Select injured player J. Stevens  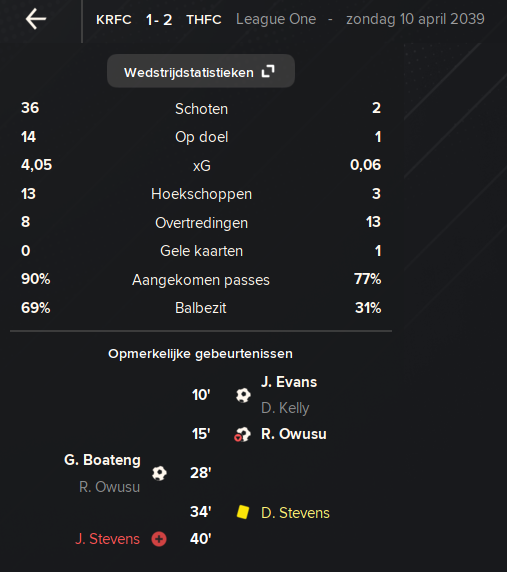point(108,539)
